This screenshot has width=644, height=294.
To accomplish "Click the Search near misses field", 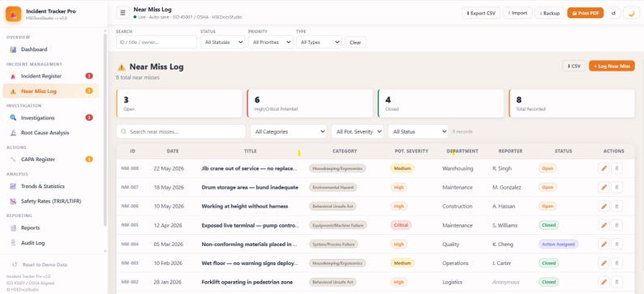I will coord(181,132).
